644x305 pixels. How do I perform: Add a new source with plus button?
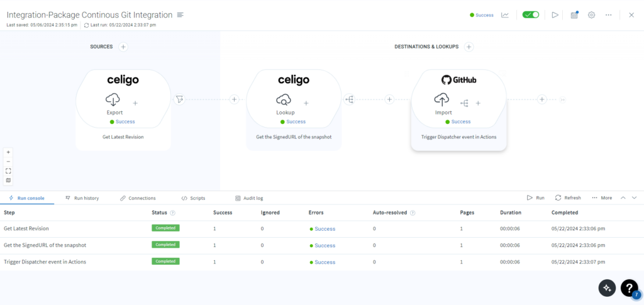123,47
